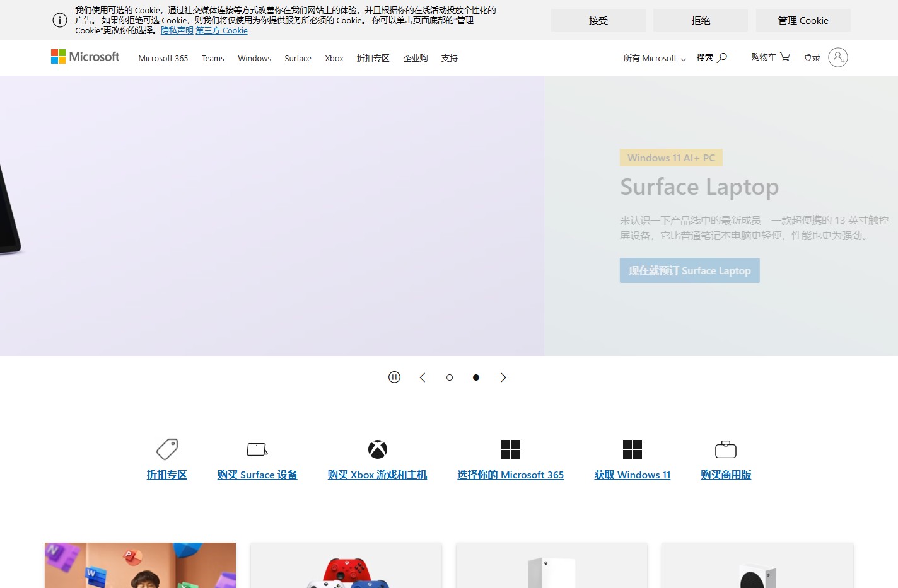Click 购物车 text label
Screen dimensions: 898x588
[764, 57]
